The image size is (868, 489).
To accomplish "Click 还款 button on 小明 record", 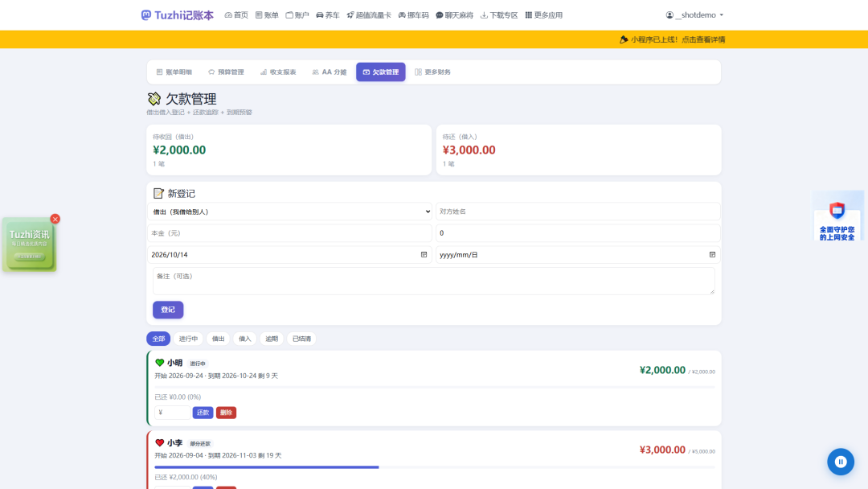I will [x=203, y=413].
